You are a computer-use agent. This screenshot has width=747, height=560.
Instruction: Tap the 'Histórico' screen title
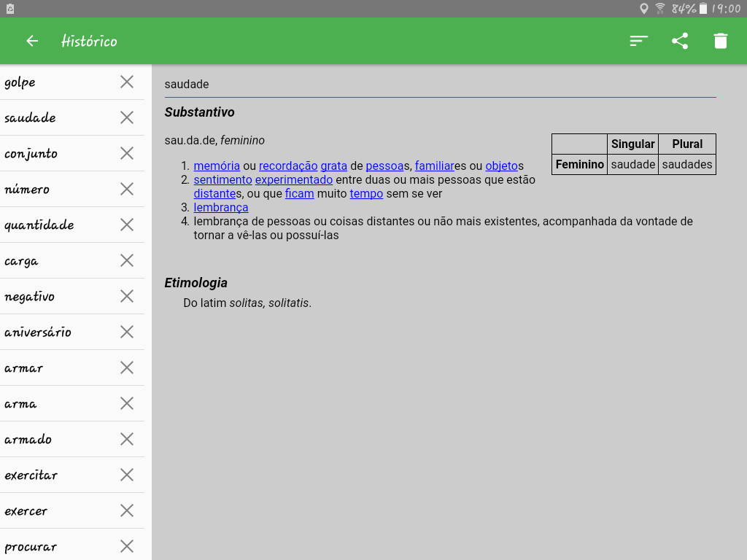click(89, 41)
